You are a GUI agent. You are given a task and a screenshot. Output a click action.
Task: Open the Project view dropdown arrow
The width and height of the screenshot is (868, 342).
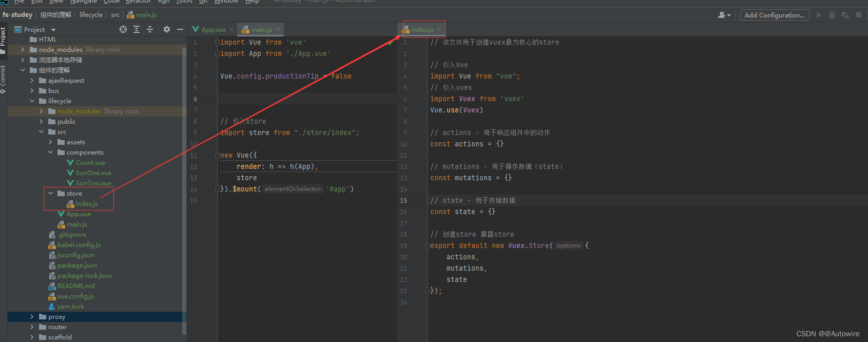[53, 30]
